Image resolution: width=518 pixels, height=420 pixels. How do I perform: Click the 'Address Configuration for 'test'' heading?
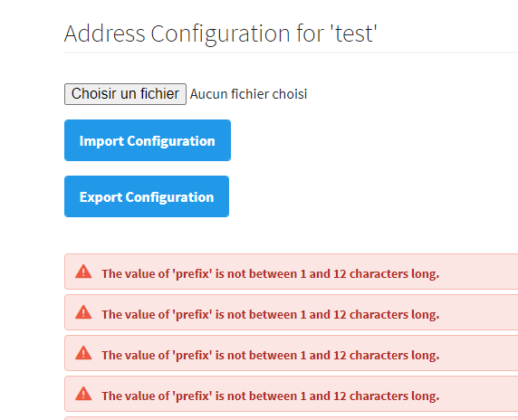coord(221,33)
